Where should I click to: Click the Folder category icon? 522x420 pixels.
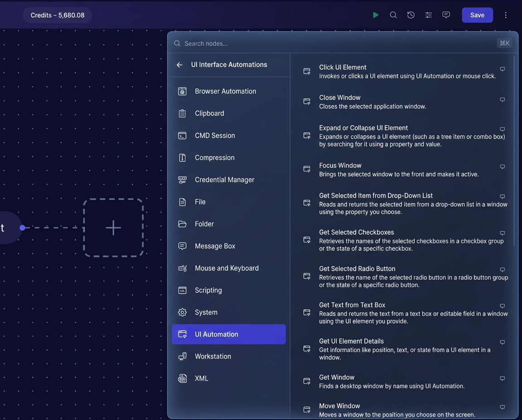coord(182,224)
